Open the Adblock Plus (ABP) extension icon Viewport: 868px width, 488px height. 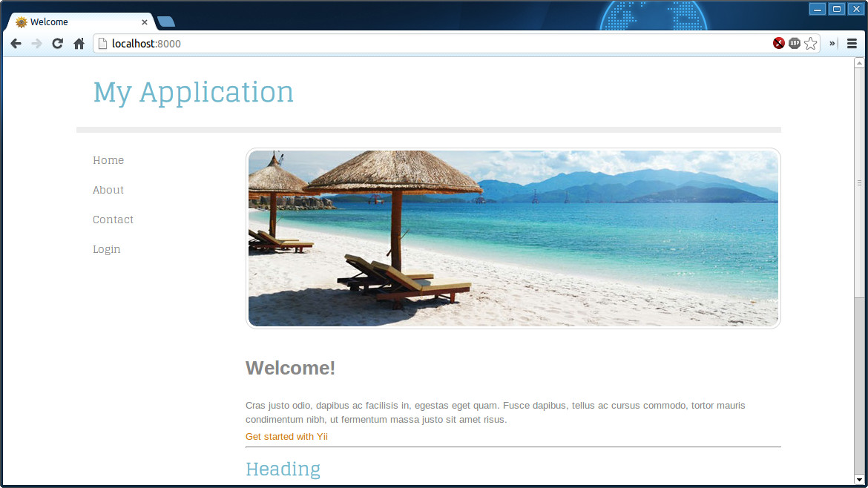(795, 43)
